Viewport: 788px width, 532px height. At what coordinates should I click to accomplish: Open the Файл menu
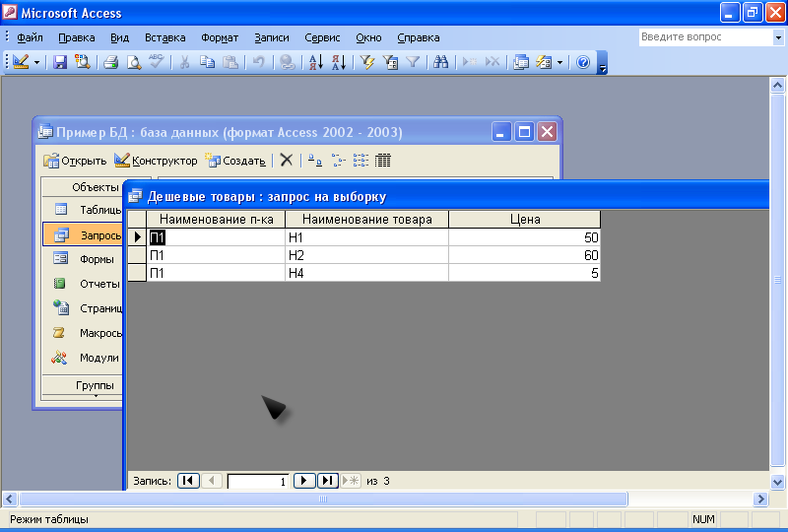(30, 37)
